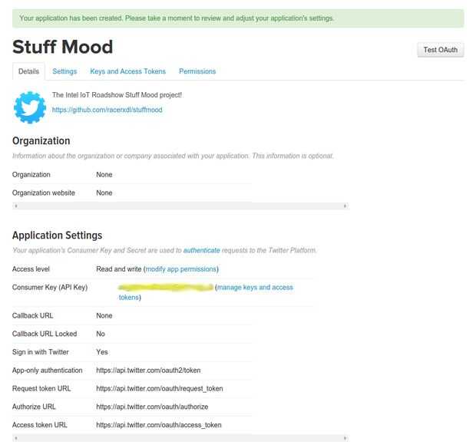Click the Organization table horizontal scrollbar track
Viewport: 476px width, 448px height.
pos(180,206)
